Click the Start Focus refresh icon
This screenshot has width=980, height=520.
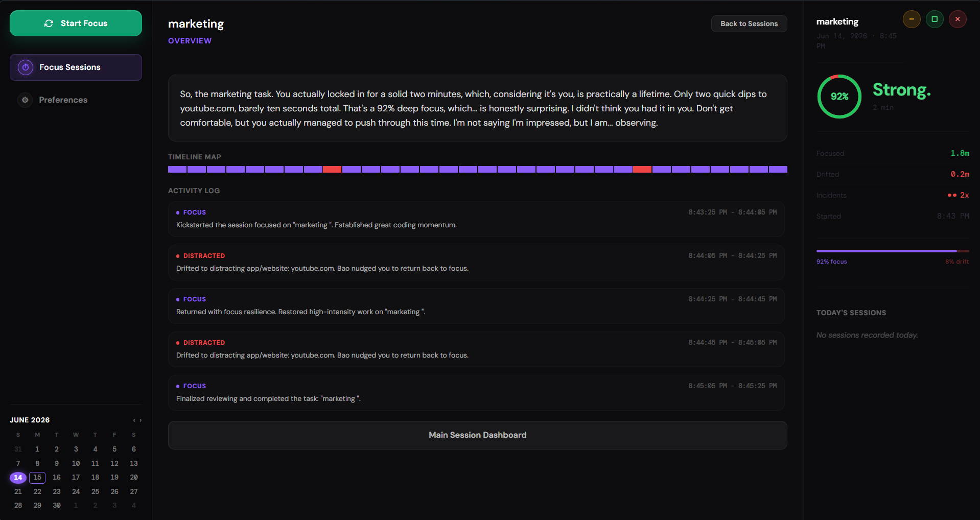49,23
